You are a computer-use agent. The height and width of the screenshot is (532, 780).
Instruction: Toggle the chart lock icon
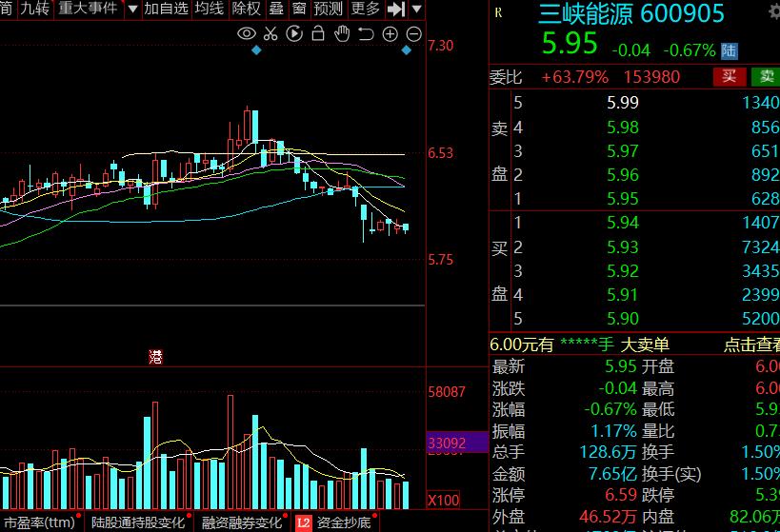point(318,33)
